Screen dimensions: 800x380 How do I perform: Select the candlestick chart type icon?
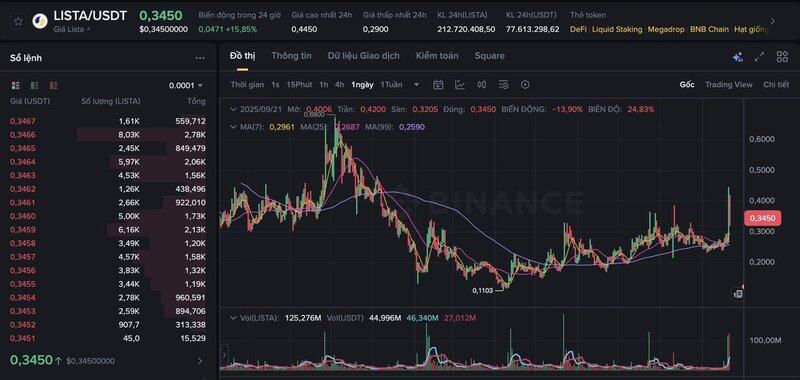482,85
